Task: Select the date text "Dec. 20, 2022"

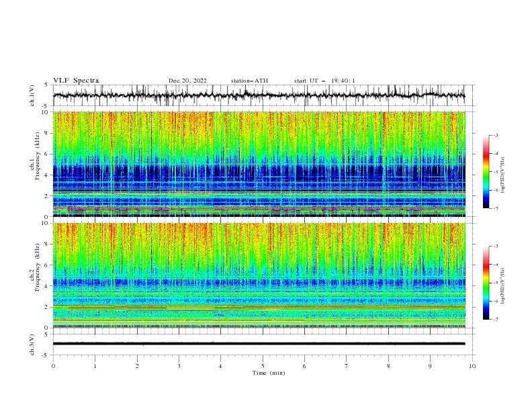Action: pos(187,81)
